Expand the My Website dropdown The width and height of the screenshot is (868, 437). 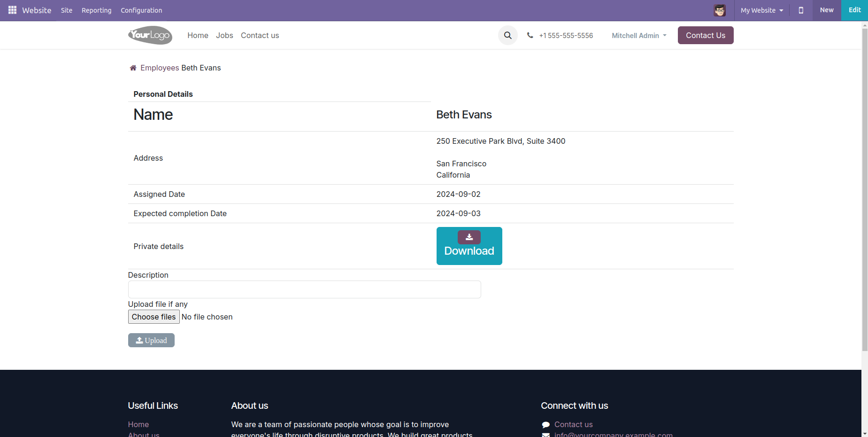(761, 10)
